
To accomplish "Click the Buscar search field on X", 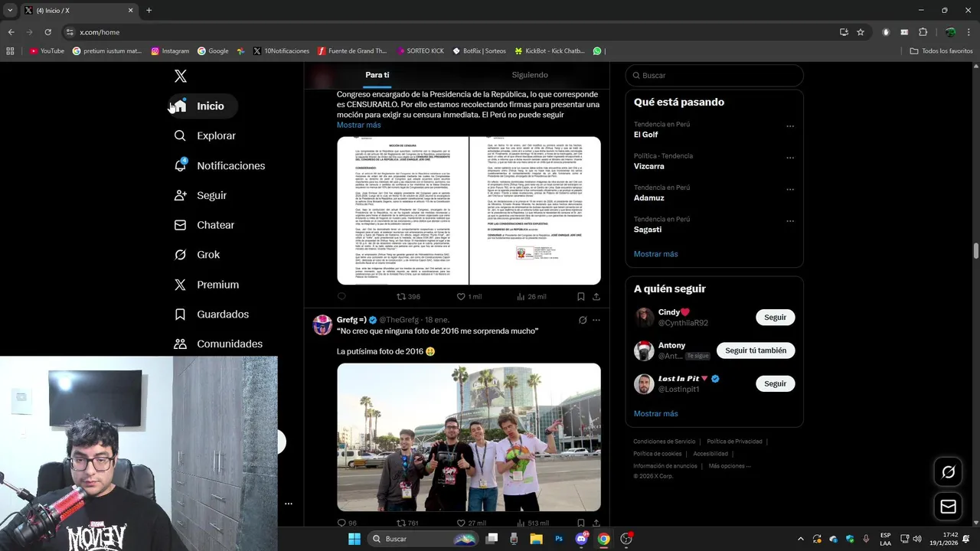I will tap(714, 75).
